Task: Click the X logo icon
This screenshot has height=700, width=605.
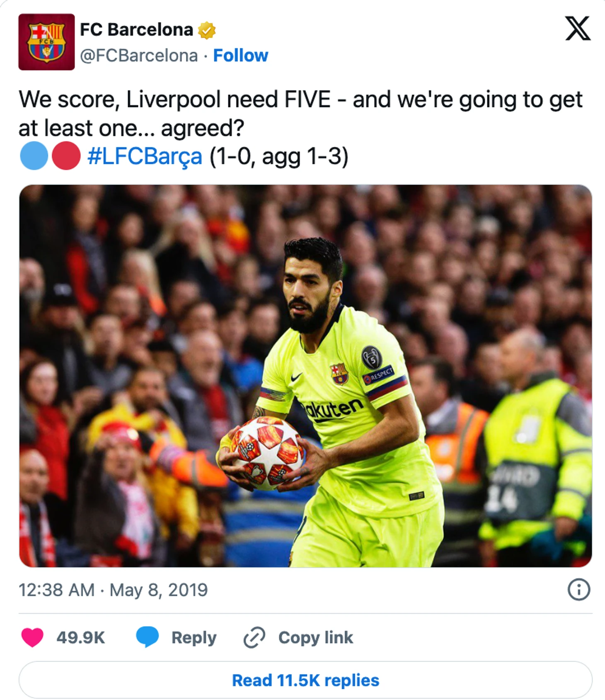Action: click(578, 28)
